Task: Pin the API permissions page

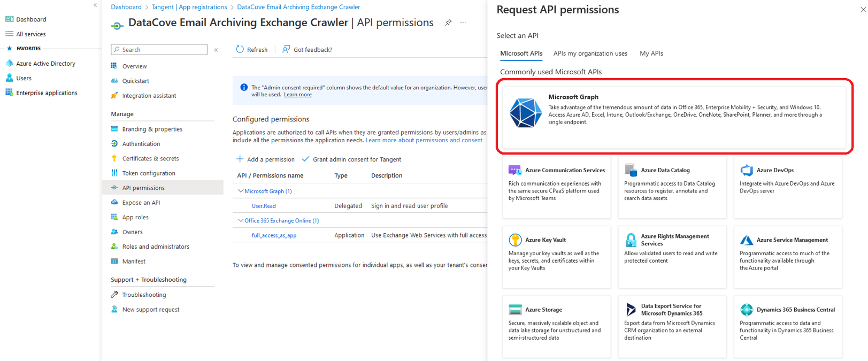Action: point(448,22)
